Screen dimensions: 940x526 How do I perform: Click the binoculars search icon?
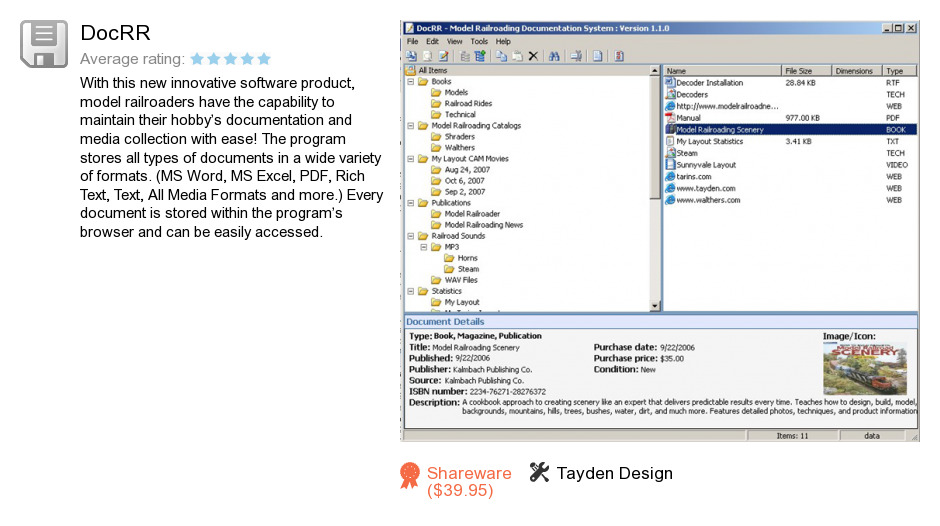[555, 56]
